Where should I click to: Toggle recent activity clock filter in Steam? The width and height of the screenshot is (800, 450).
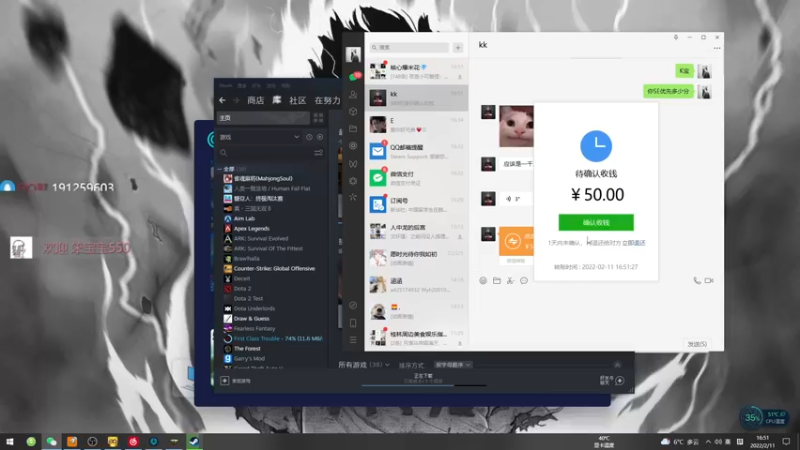click(309, 137)
